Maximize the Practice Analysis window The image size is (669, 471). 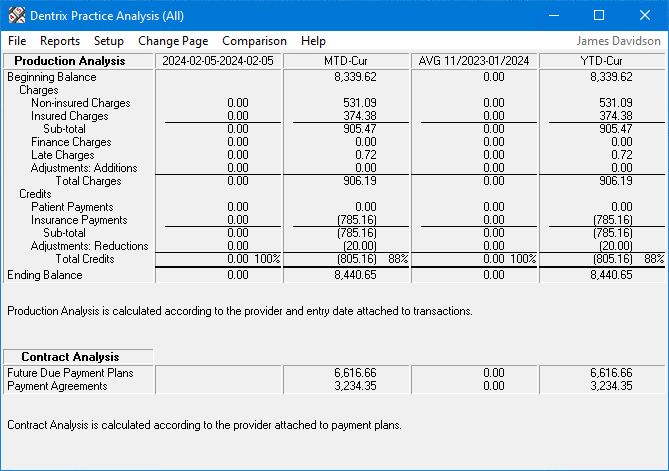599,15
